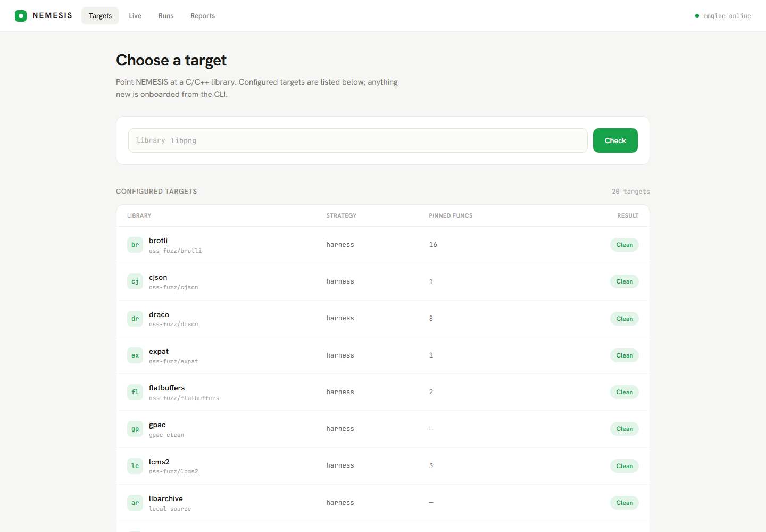Click the green Check button

[615, 140]
